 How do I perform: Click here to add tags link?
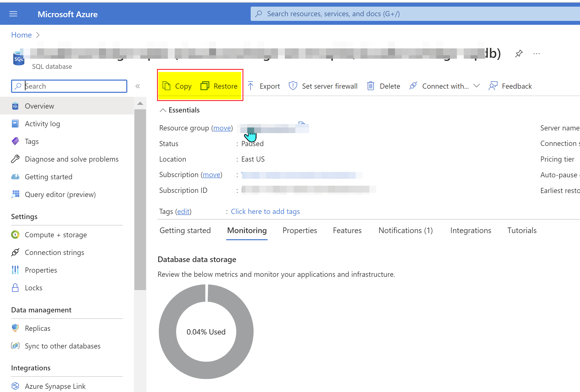265,211
